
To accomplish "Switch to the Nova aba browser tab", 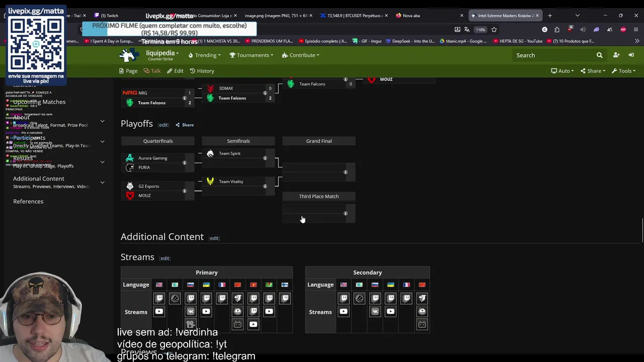I will coord(430,16).
